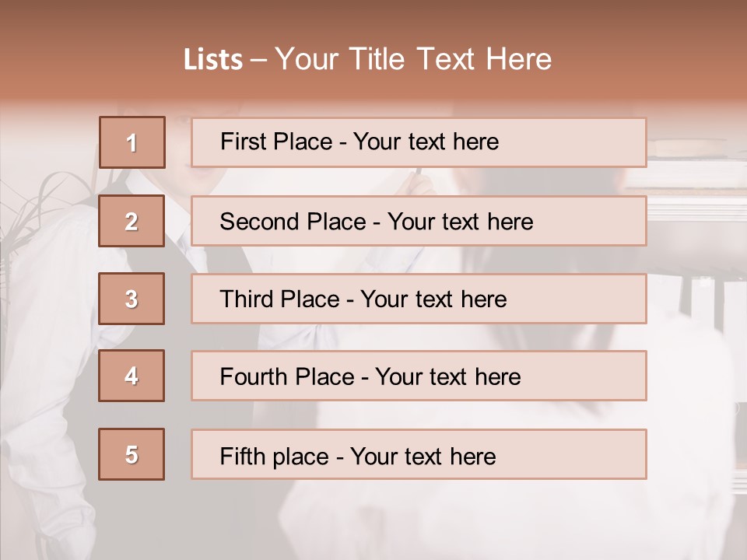Click the bold word 'Lists' in title

click(212, 60)
